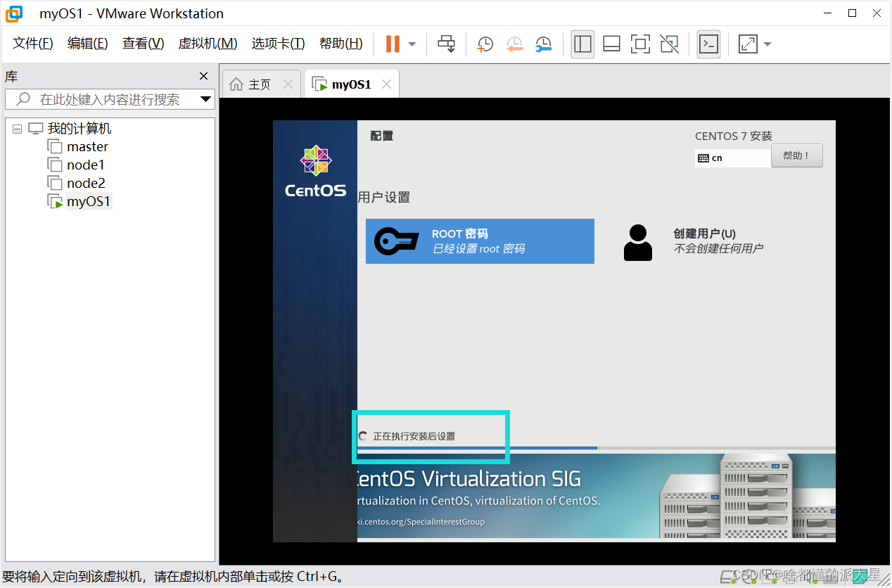Send Ctrl+Alt+Del to the guest
Image resolution: width=892 pixels, height=588 pixels.
(x=447, y=44)
